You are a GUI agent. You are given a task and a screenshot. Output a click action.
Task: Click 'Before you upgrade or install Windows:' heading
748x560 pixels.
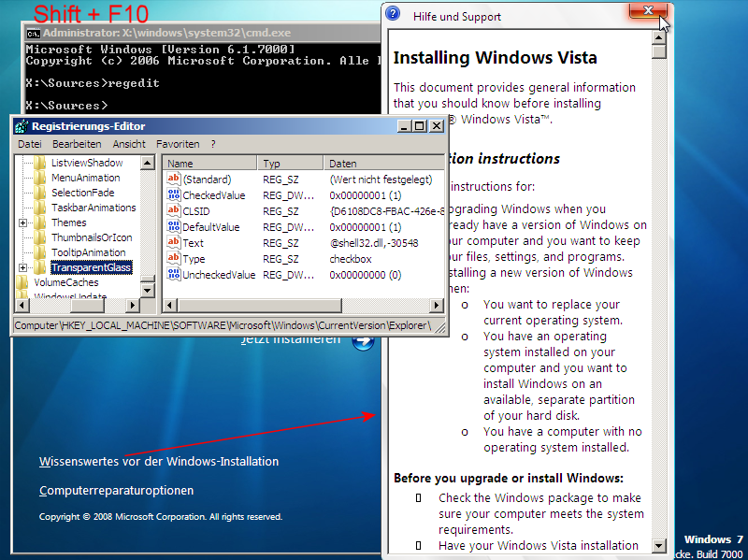coord(509,478)
